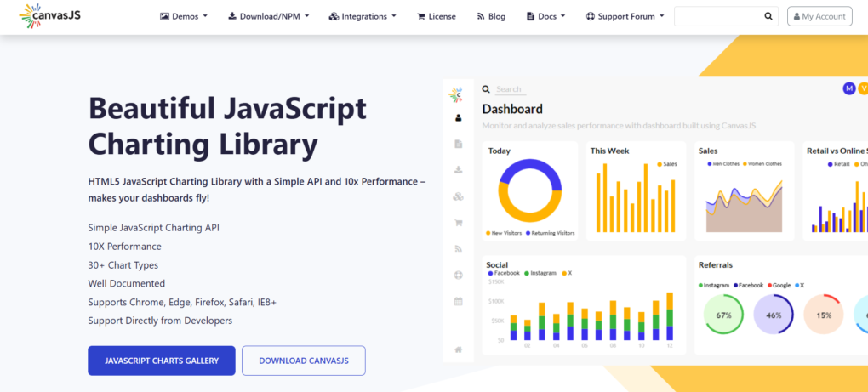Image resolution: width=868 pixels, height=392 pixels.
Task: Go to the License page
Action: (437, 17)
